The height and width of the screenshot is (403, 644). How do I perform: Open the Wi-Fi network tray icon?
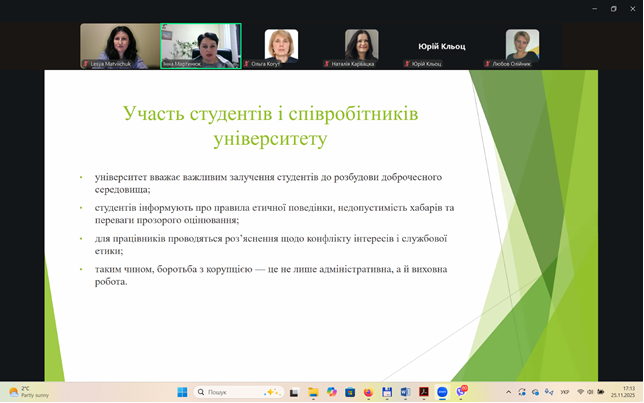point(580,392)
